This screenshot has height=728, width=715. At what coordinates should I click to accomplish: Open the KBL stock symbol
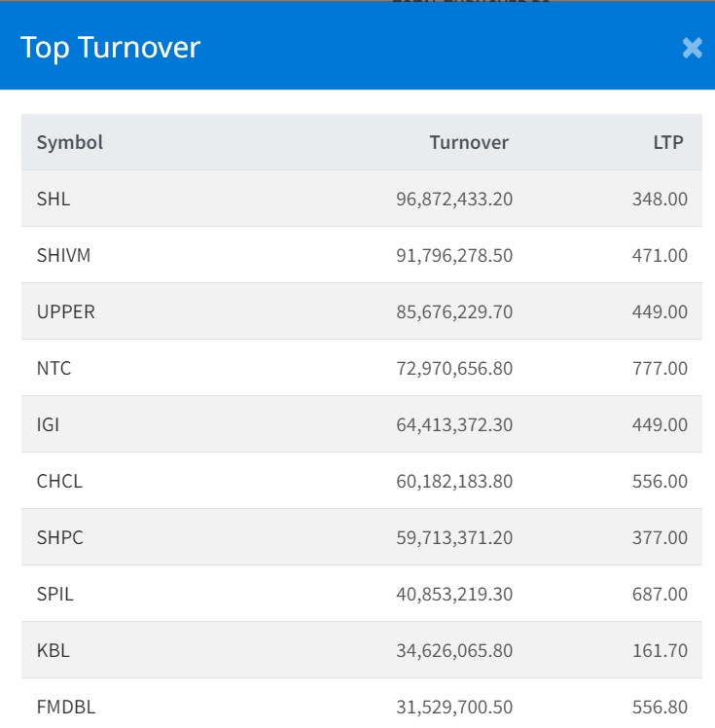pyautogui.click(x=53, y=650)
